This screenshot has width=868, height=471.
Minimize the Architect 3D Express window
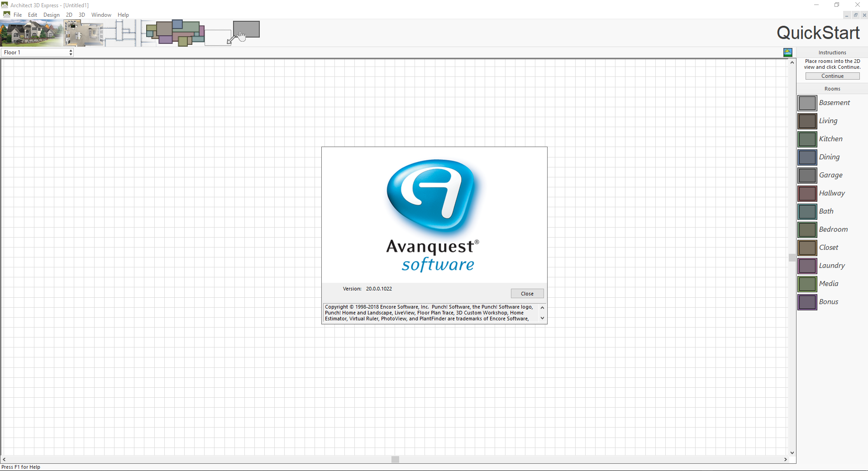coord(816,5)
